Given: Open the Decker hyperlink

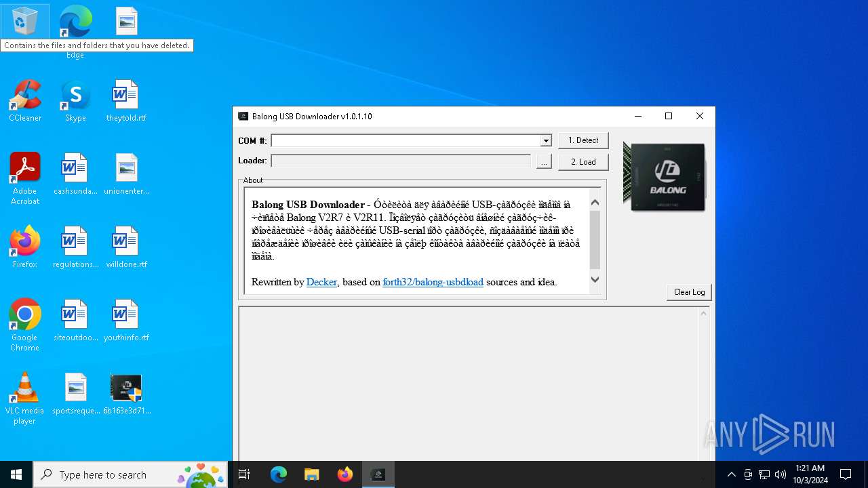Looking at the screenshot, I should click(x=321, y=282).
